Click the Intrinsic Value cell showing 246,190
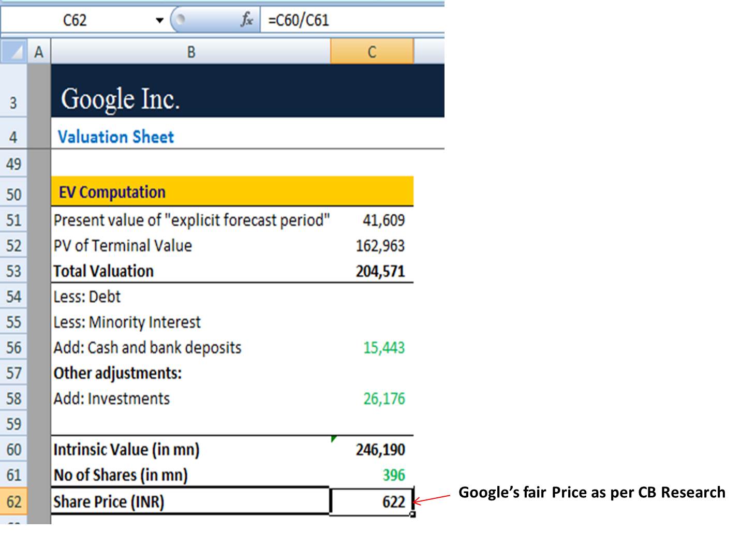This screenshot has height=547, width=756. pyautogui.click(x=380, y=450)
